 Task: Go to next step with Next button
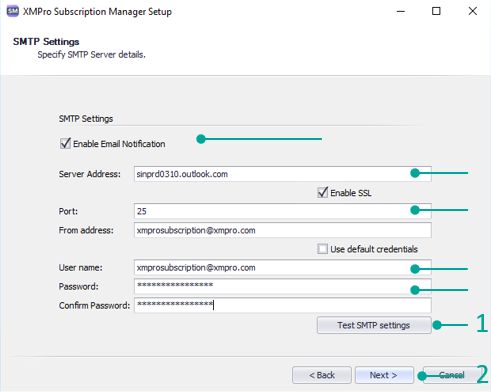[384, 375]
